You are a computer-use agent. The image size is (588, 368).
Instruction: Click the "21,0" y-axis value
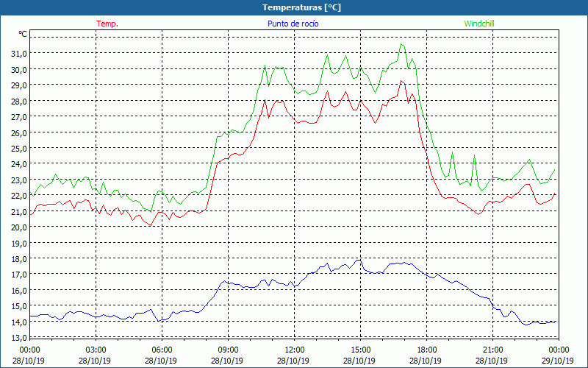(x=19, y=211)
